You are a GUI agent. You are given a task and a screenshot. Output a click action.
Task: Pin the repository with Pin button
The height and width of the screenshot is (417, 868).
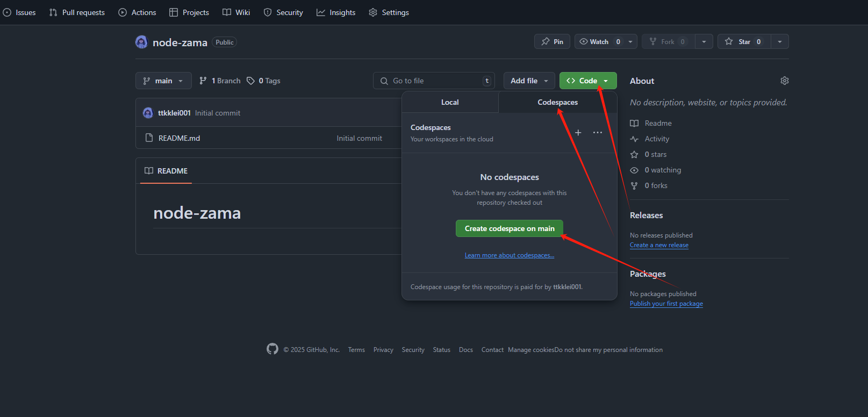coord(552,41)
